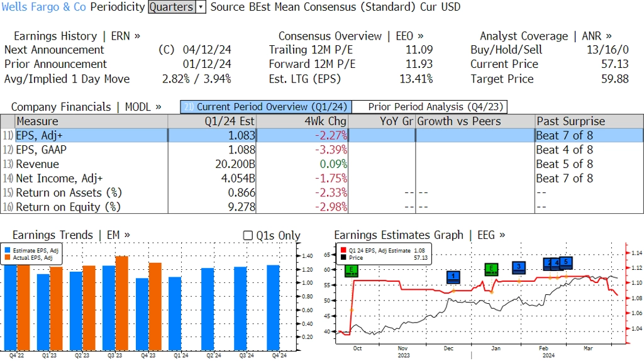Click the black Price legend square
The image size is (644, 361).
[343, 258]
